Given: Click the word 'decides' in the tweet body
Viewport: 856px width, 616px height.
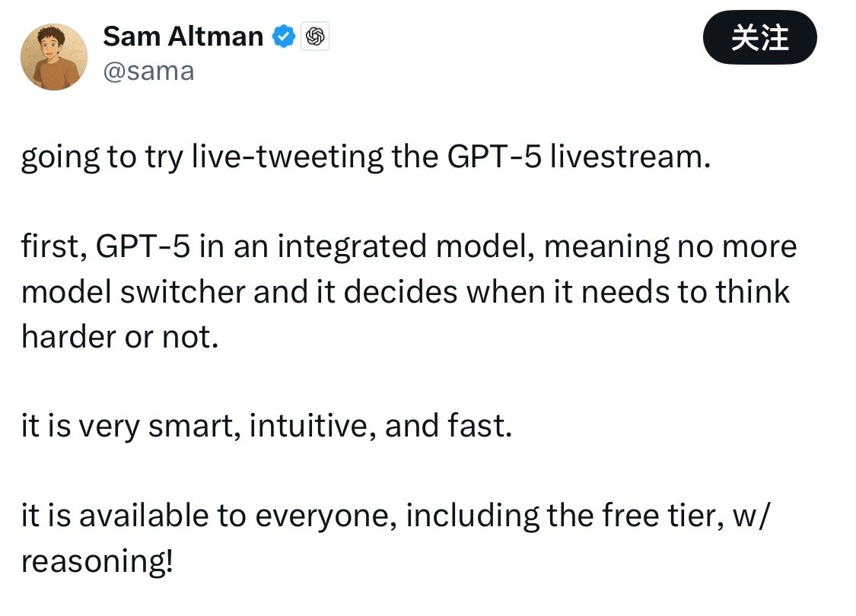Looking at the screenshot, I should pyautogui.click(x=400, y=291).
